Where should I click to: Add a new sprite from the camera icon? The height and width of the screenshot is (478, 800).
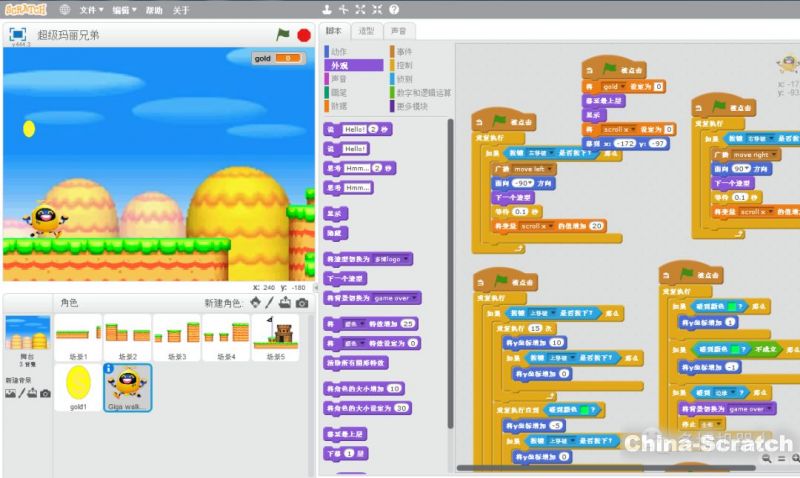pyautogui.click(x=302, y=303)
